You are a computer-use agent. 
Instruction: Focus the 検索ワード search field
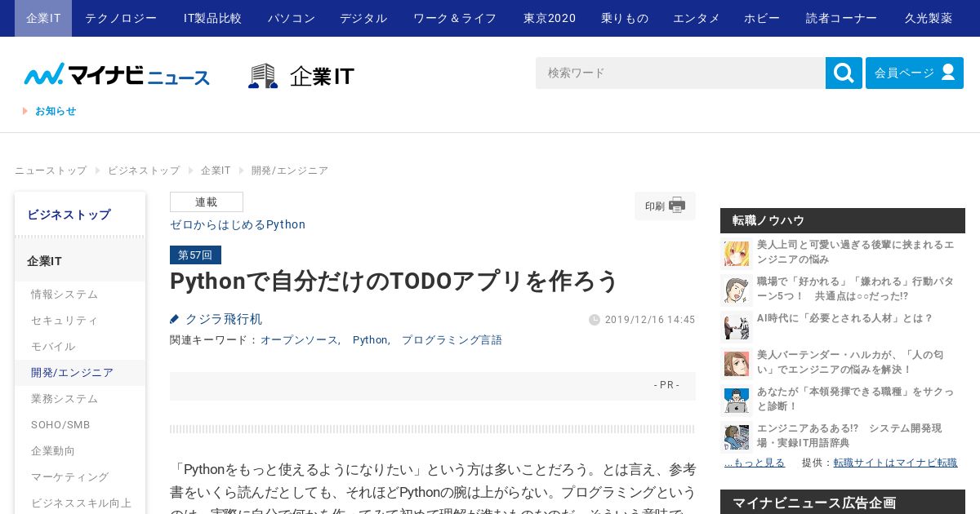coord(680,73)
